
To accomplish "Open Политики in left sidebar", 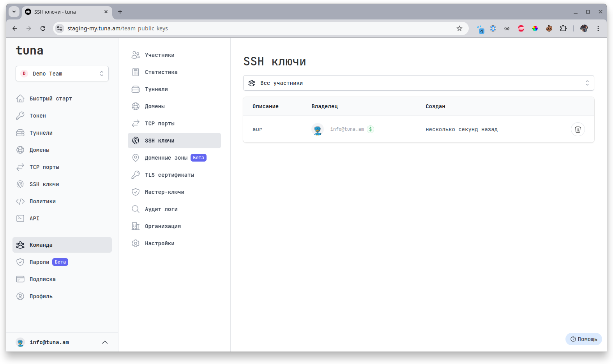I will pyautogui.click(x=62, y=201).
